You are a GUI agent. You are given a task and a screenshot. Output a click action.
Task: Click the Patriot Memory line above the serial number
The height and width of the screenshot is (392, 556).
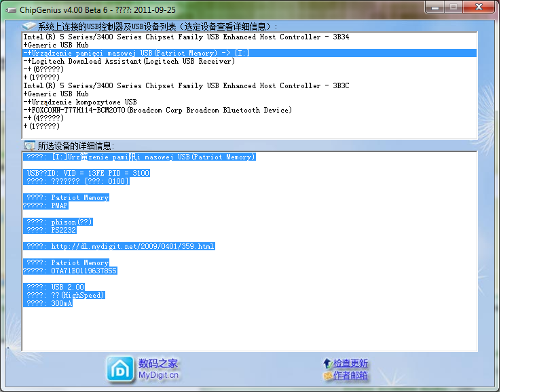[67, 262]
